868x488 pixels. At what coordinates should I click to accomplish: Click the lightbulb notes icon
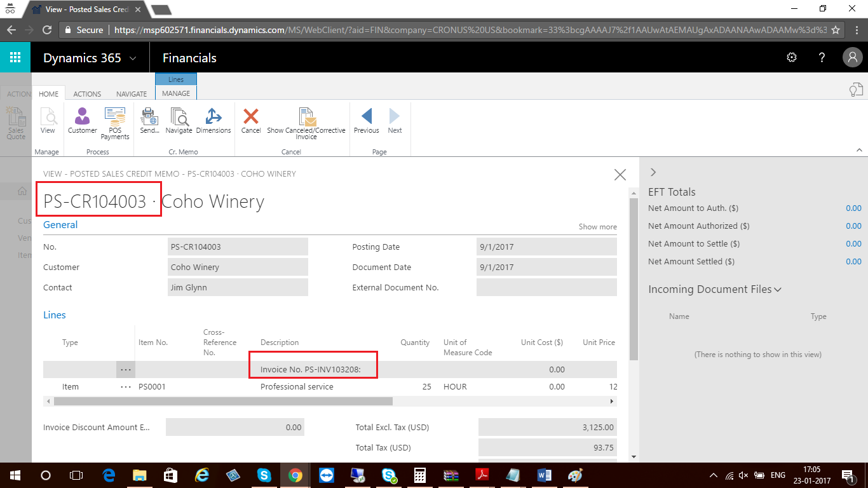coord(856,90)
